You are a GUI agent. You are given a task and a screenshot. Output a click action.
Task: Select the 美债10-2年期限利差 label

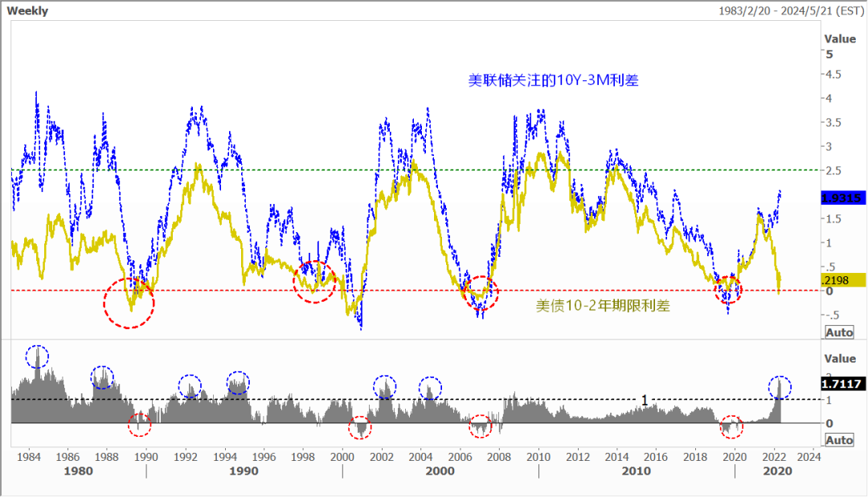(x=603, y=306)
